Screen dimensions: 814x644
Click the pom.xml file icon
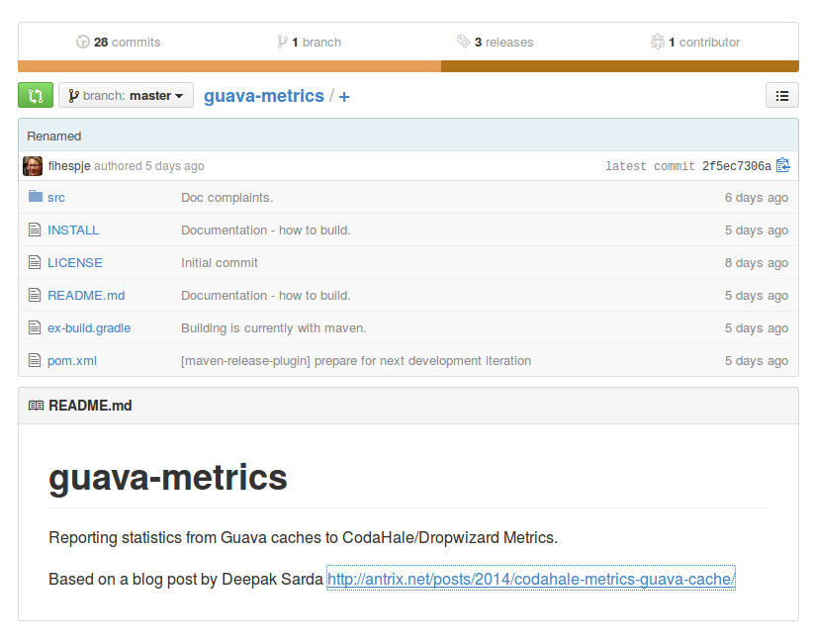point(35,360)
